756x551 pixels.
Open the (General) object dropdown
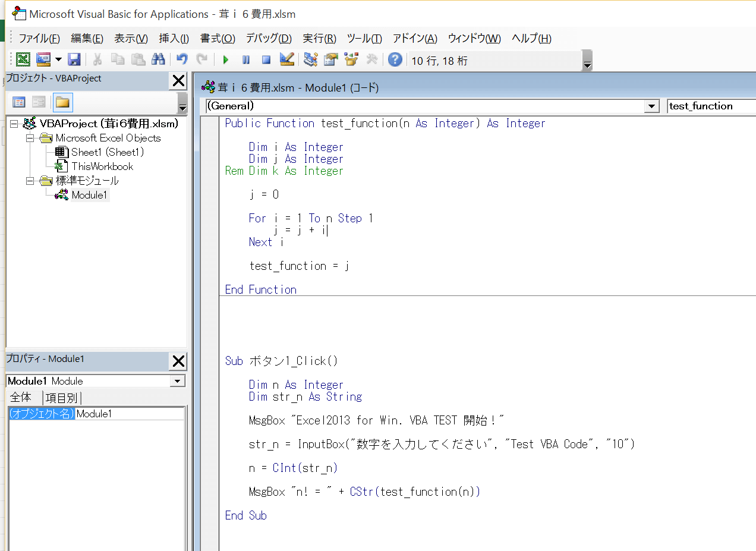point(652,106)
